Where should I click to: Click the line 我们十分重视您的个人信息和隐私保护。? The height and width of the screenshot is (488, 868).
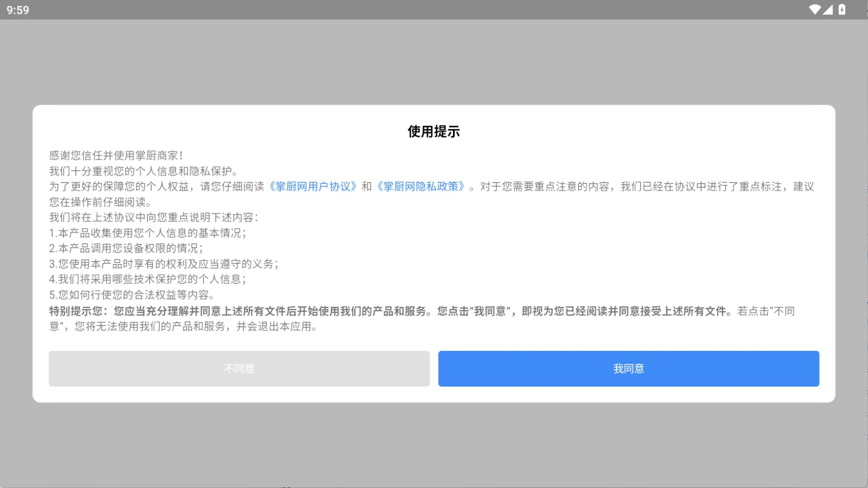(x=145, y=171)
